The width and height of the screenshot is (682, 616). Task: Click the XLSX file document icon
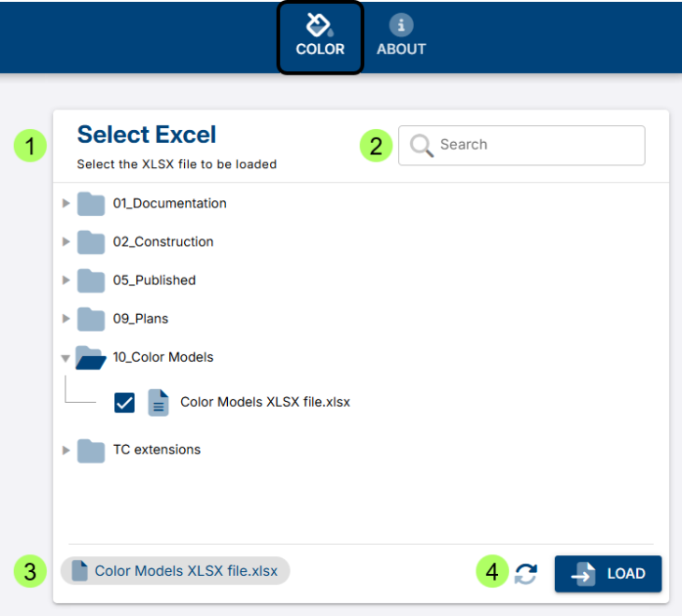tap(159, 402)
